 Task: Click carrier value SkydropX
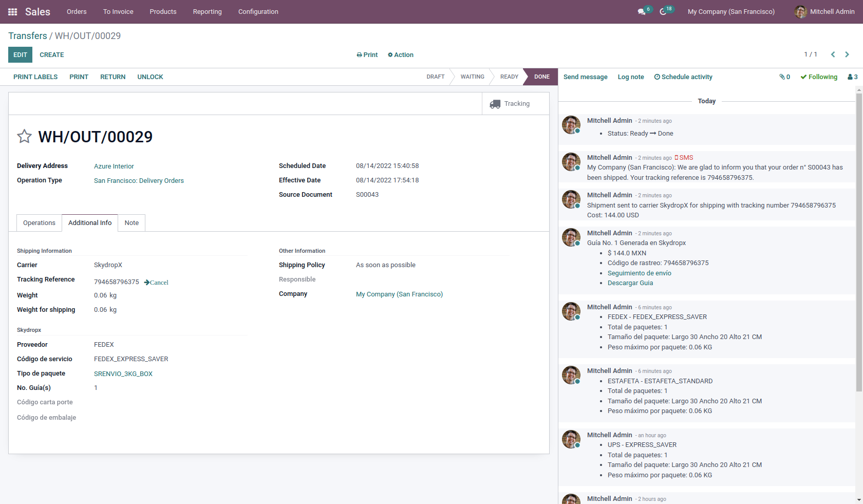coord(108,265)
